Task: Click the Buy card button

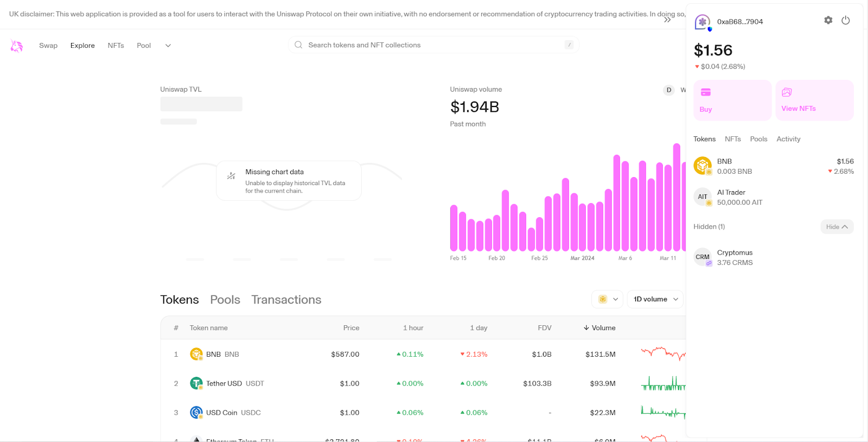Action: pos(732,100)
